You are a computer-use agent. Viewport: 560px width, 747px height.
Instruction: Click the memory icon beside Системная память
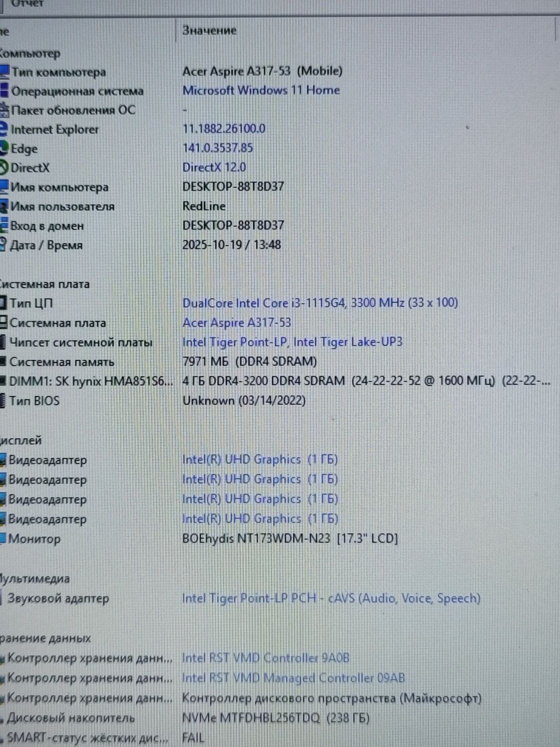(3, 362)
